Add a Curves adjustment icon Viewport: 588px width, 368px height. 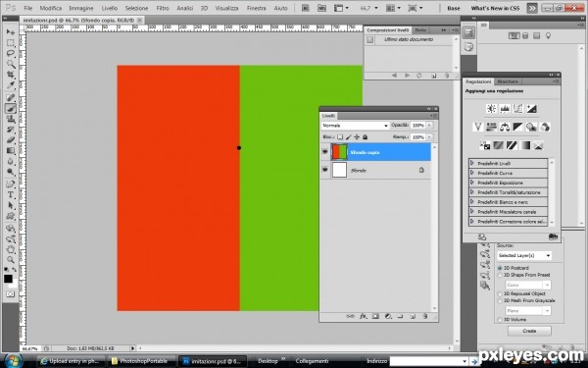517,109
